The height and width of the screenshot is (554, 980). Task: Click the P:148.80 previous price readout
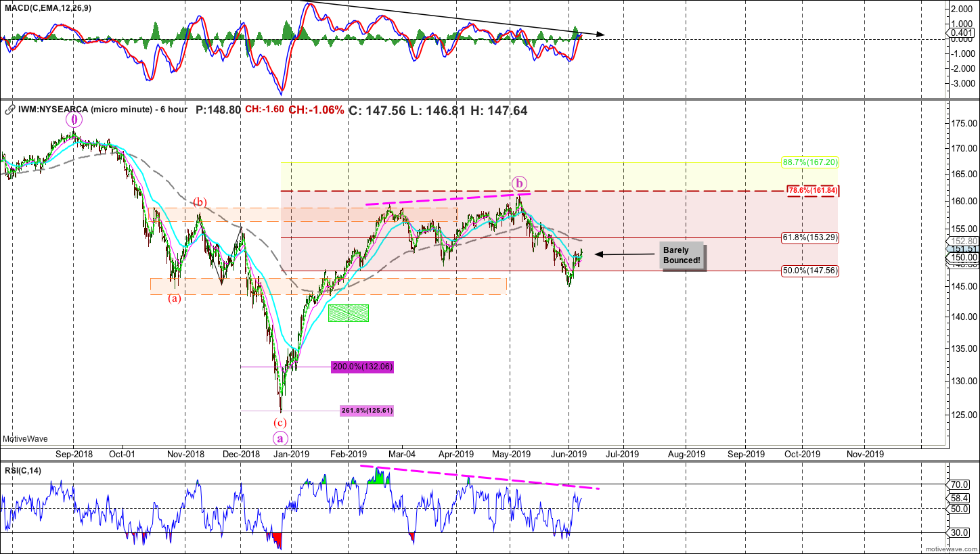[x=218, y=110]
